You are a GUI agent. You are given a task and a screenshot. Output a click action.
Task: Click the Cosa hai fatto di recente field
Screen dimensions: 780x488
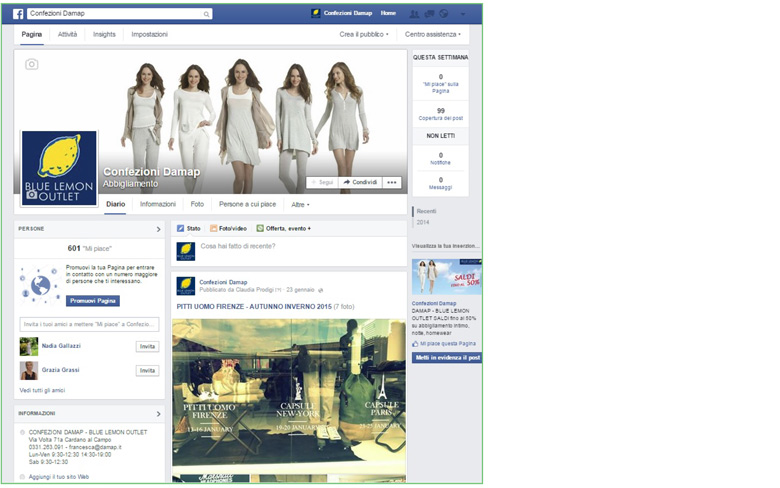pyautogui.click(x=289, y=251)
